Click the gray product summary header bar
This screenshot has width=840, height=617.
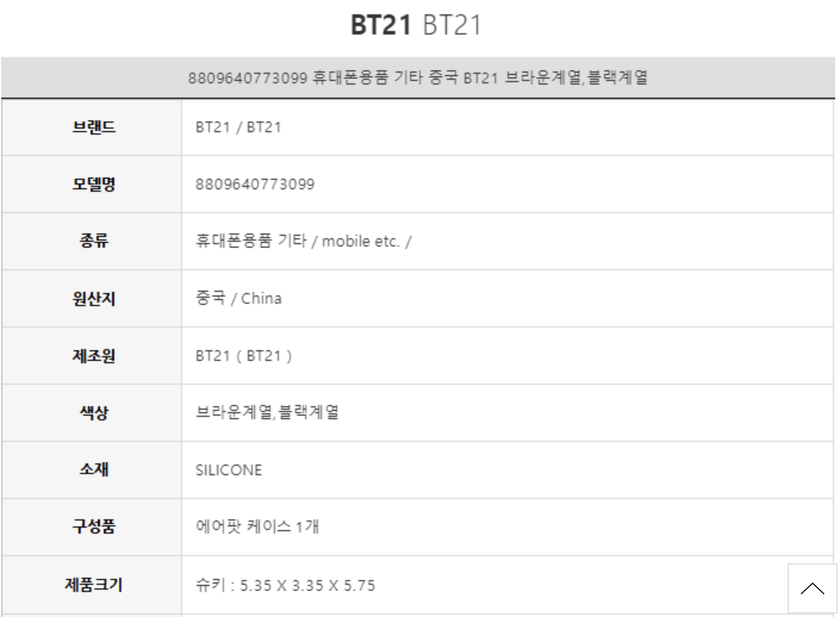(418, 77)
